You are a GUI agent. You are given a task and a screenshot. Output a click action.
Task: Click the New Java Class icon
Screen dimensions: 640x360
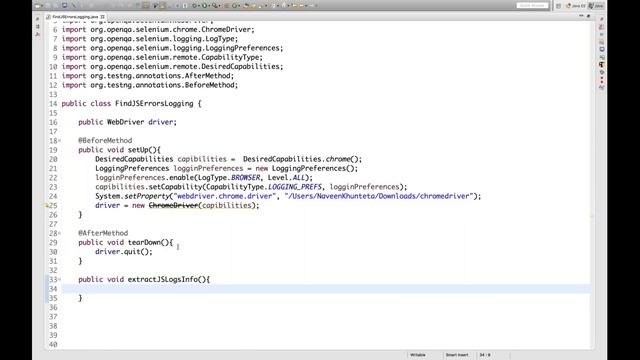point(234,6)
